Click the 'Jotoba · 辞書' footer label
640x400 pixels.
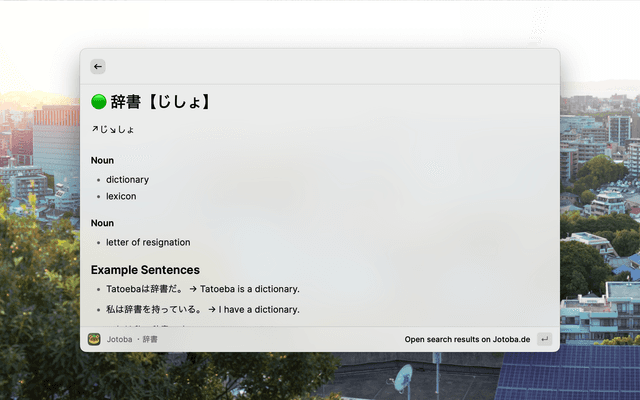pos(132,339)
